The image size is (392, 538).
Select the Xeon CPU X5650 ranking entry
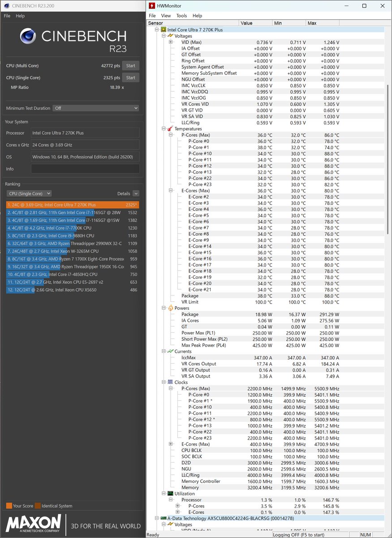(72, 290)
